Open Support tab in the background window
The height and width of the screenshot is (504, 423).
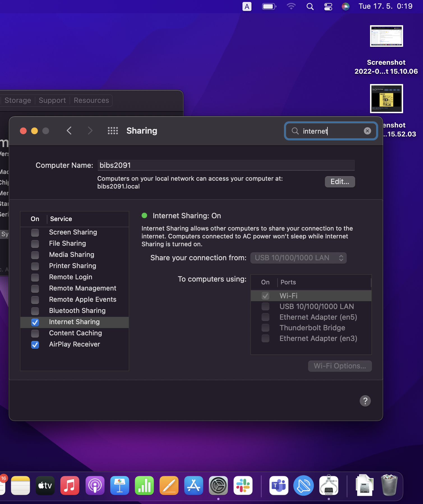[52, 100]
